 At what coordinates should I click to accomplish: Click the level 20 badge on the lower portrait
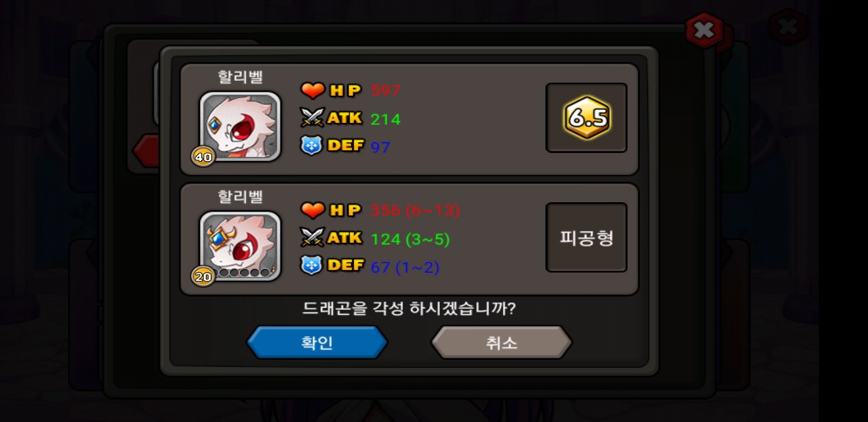click(203, 276)
